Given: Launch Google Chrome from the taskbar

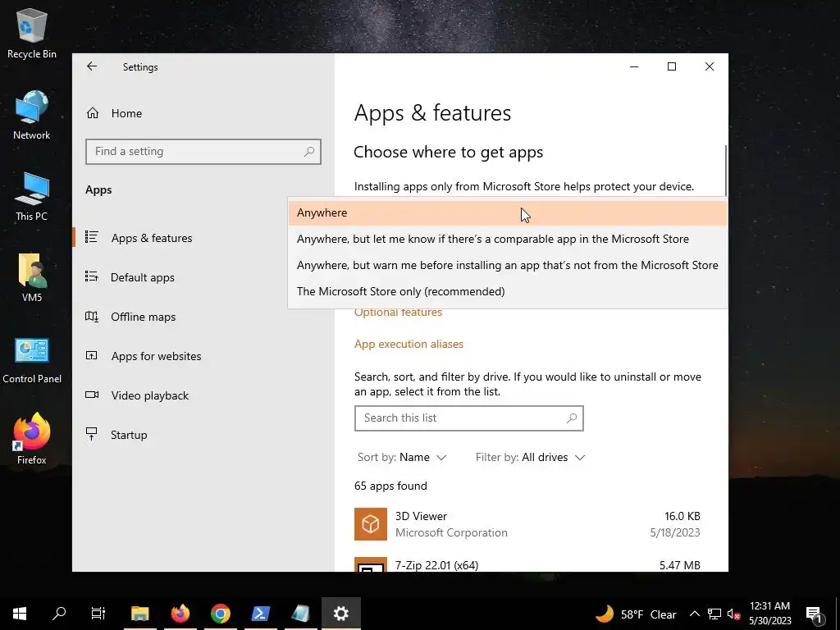Looking at the screenshot, I should tap(220, 614).
